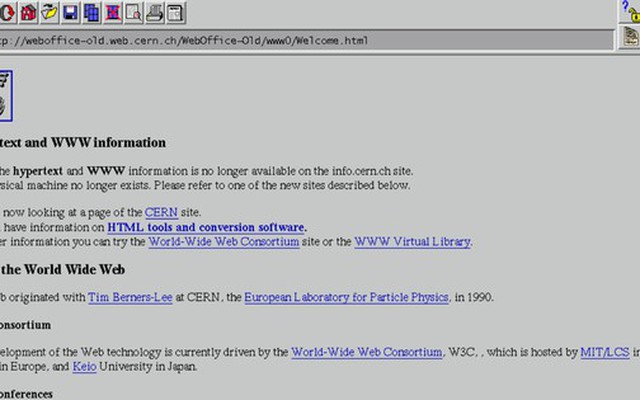Click the red X close-window toolbar icon
Image resolution: width=640 pixels, height=400 pixels.
(x=112, y=13)
